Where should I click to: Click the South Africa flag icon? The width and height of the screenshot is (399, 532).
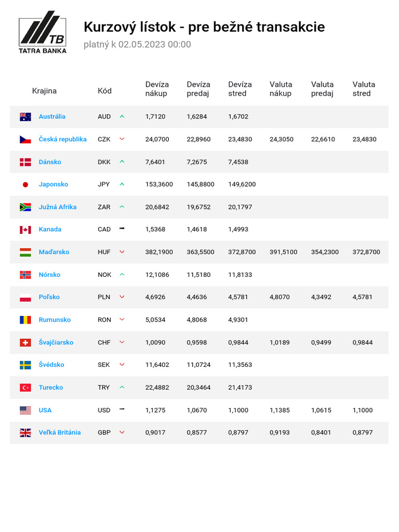click(25, 207)
